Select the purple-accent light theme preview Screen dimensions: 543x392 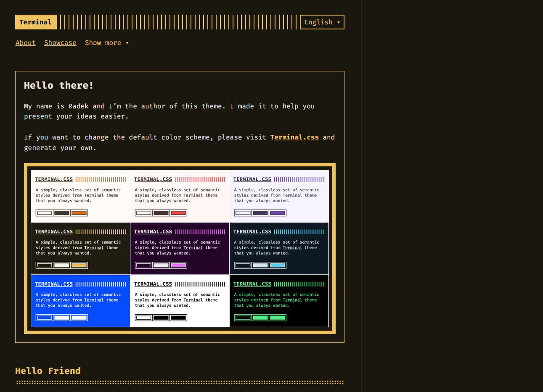(279, 196)
